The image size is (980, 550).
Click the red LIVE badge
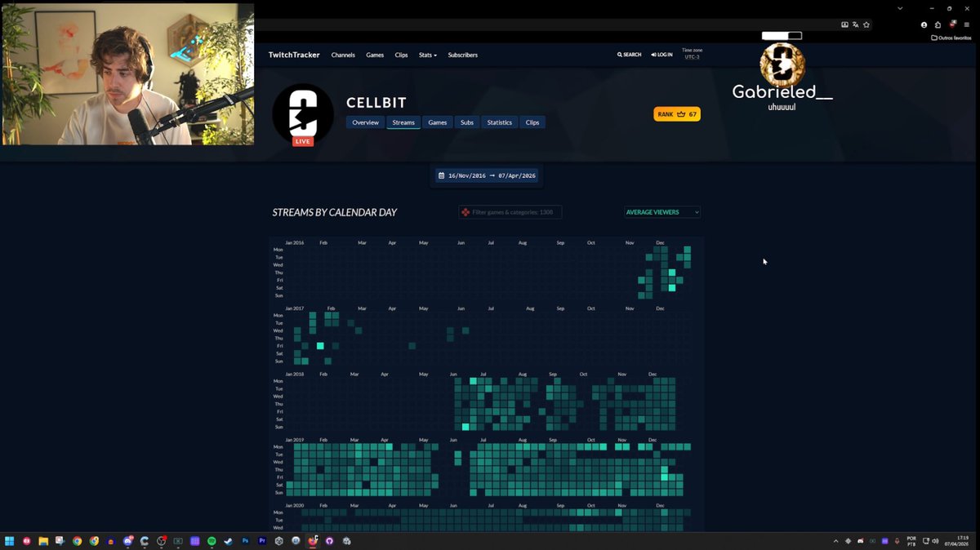point(303,141)
